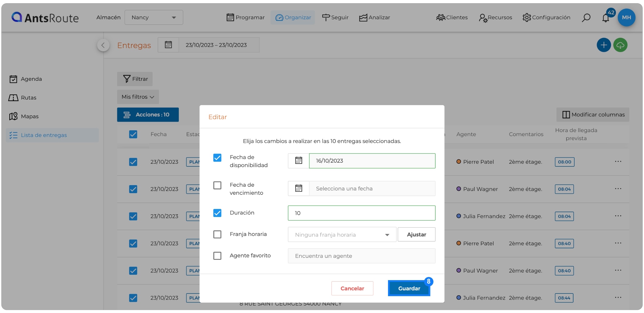644x313 pixels.
Task: Open row options for the 08:44 delivery
Action: point(618,297)
